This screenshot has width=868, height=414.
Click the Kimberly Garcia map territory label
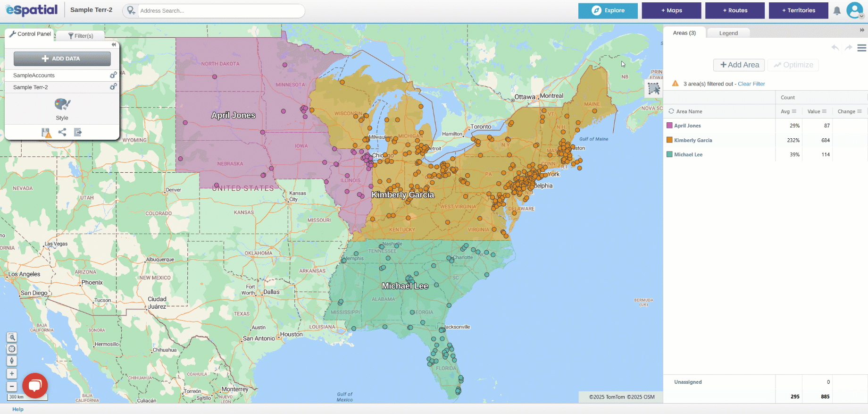coord(402,194)
